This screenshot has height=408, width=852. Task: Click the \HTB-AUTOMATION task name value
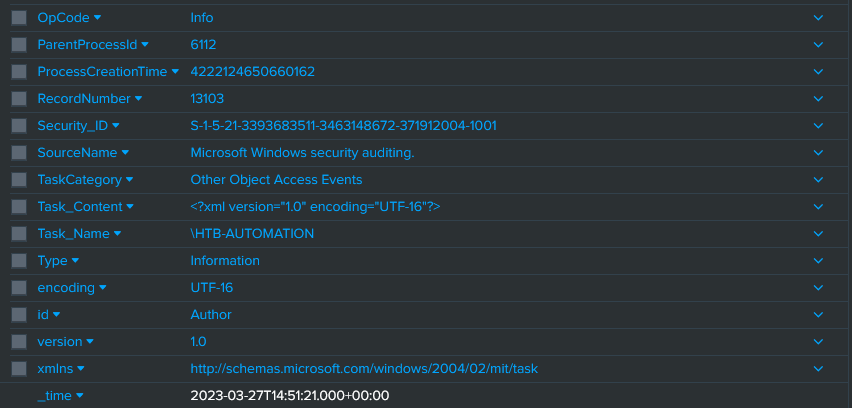[252, 234]
